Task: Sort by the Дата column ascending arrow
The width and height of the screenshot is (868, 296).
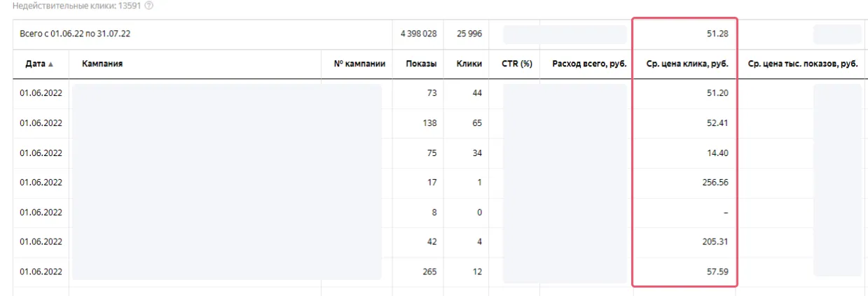Action: point(50,64)
